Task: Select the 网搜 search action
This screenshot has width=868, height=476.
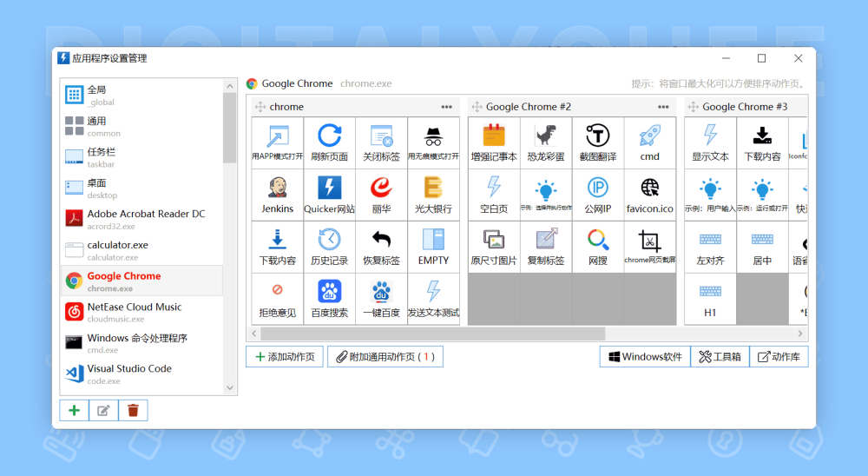Action: click(598, 248)
